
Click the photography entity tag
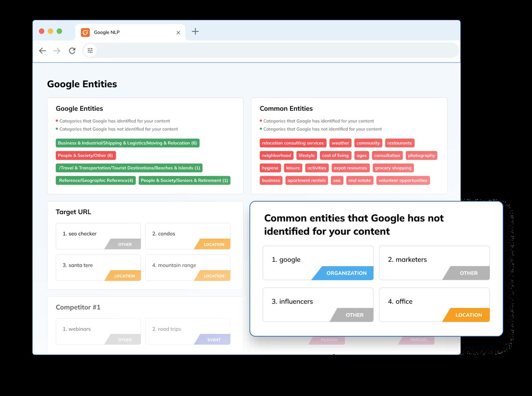point(422,155)
